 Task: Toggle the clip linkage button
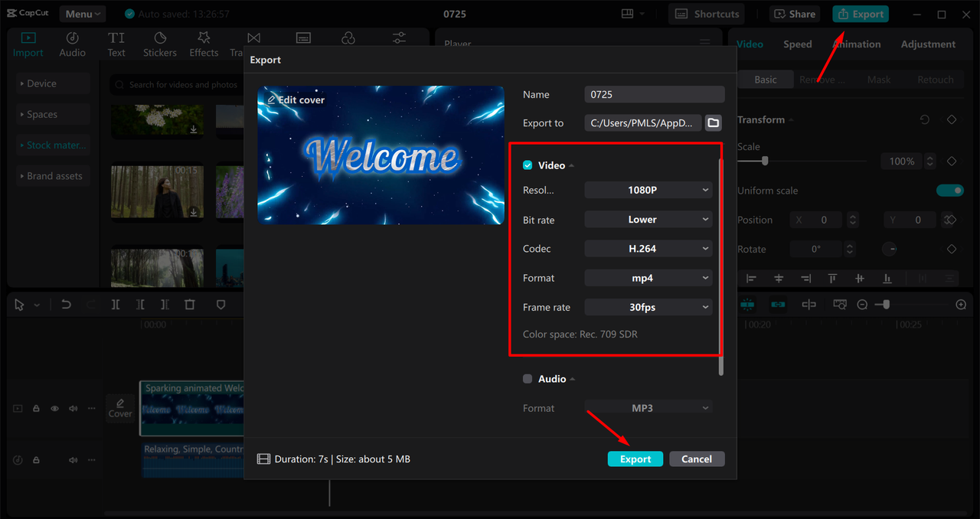coord(779,305)
